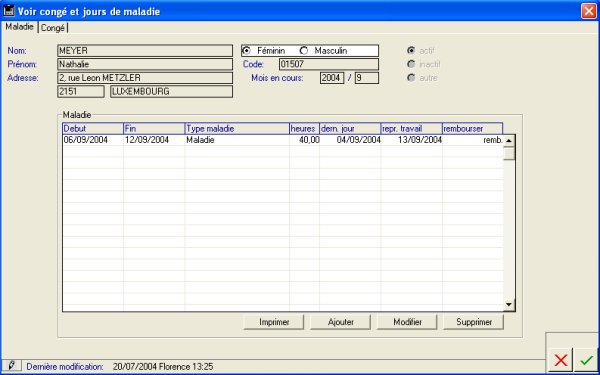Image resolution: width=600 pixels, height=375 pixels.
Task: Click the year field 2004
Action: coord(332,78)
